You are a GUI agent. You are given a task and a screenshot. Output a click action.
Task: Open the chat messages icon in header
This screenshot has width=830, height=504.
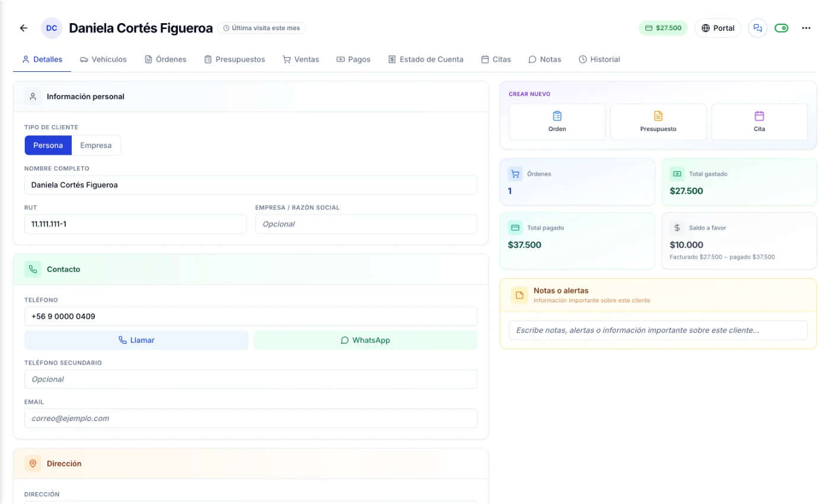pos(758,28)
